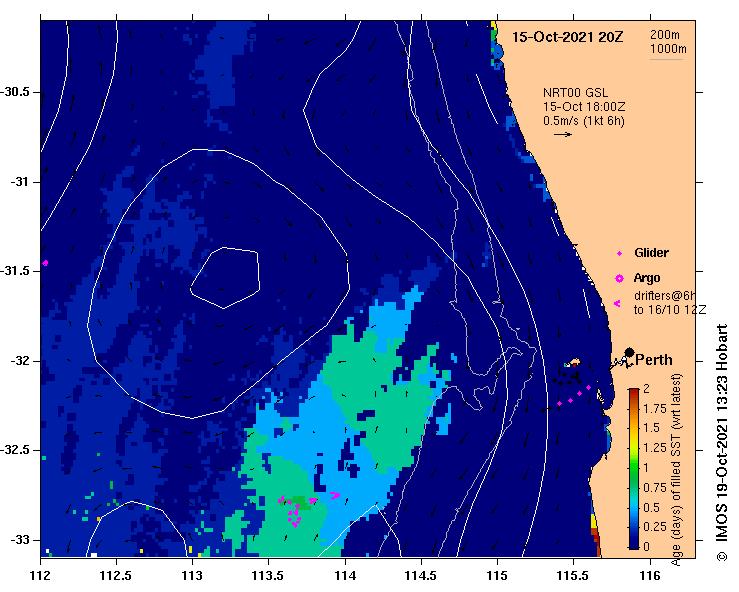Click the 0.5m/s (1kt 6h) scale text
Image resolution: width=739 pixels, height=592 pixels.
tap(583, 121)
